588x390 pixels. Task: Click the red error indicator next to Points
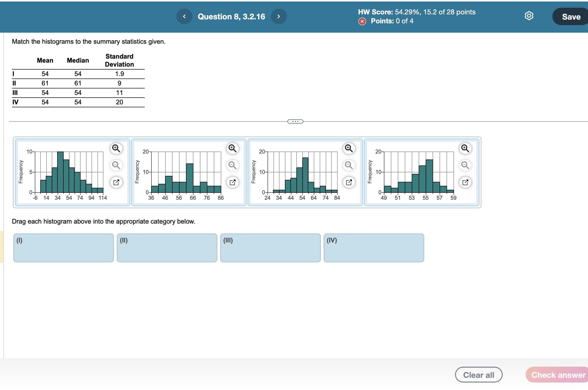[x=362, y=21]
